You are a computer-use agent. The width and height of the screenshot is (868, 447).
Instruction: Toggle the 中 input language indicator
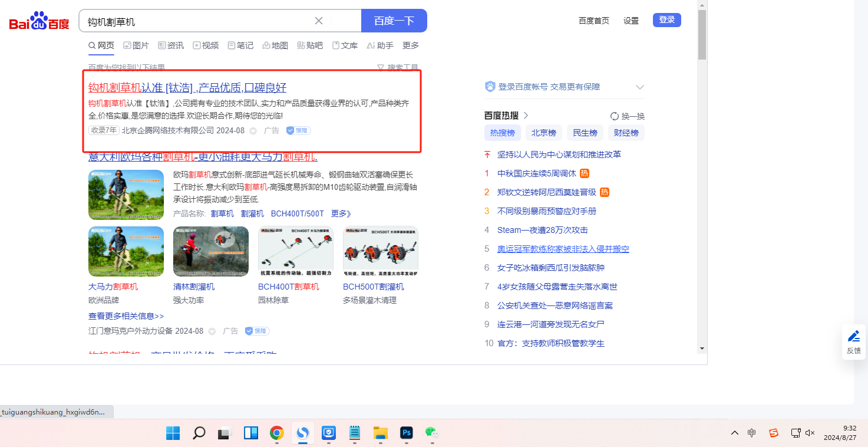click(x=752, y=433)
